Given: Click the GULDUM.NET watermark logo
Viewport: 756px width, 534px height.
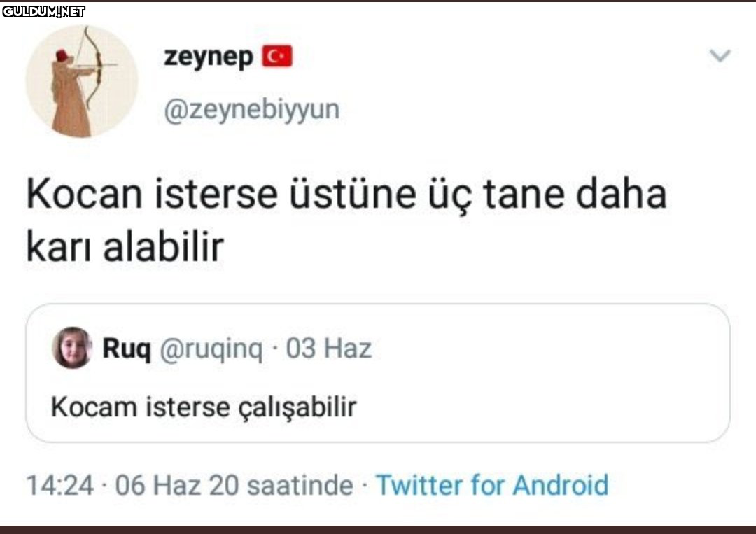Looking at the screenshot, I should click(43, 11).
